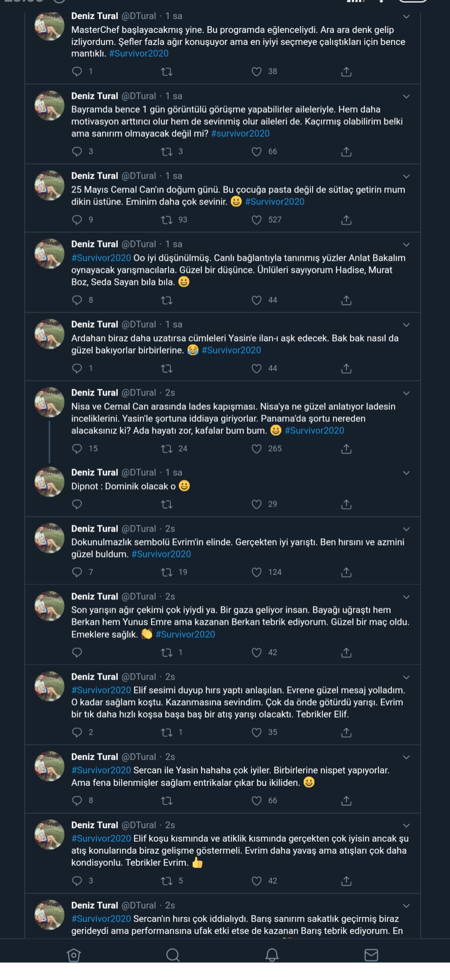The height and width of the screenshot is (980, 450).
Task: Go to the Home tab
Action: click(74, 955)
